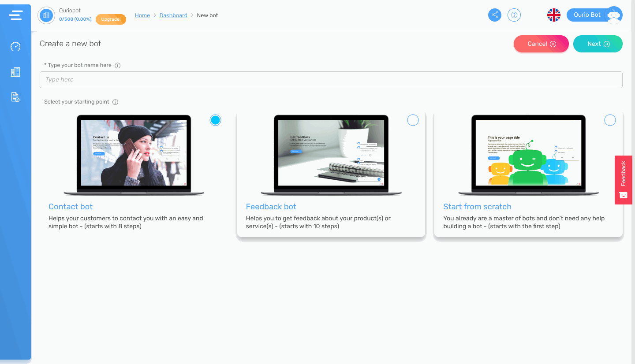Click the share icon in the top bar
635x364 pixels.
(494, 15)
